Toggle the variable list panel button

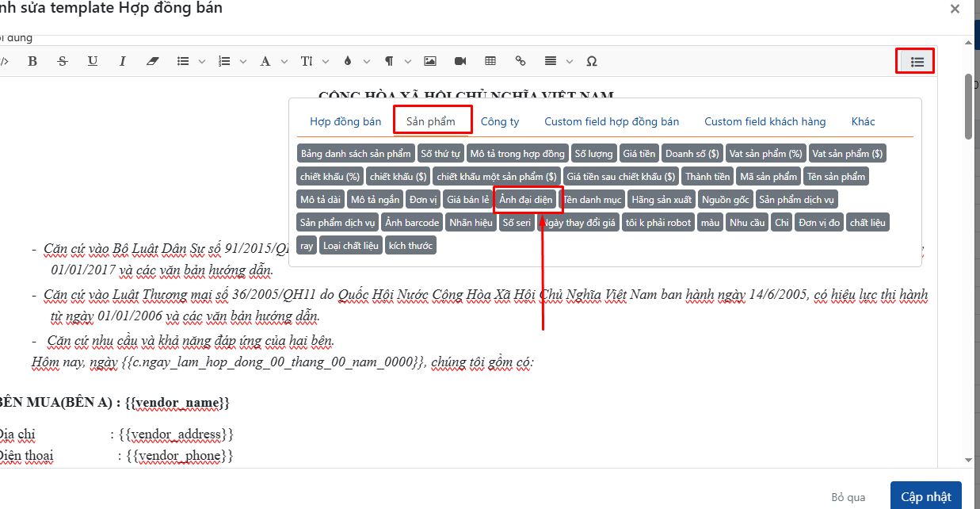(x=916, y=61)
